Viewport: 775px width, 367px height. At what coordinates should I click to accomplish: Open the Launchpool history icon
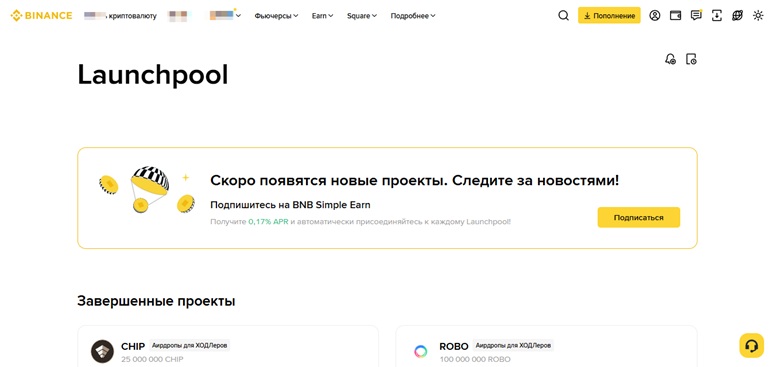click(691, 59)
